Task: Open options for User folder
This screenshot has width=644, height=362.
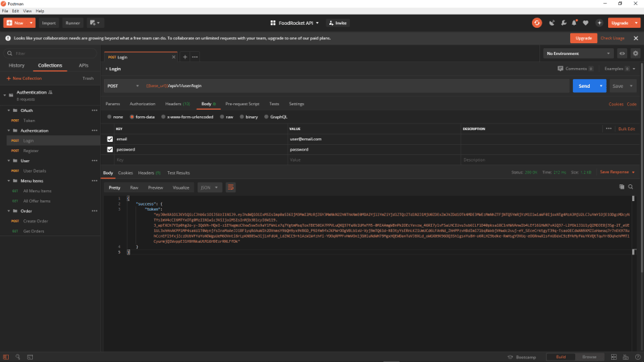Action: [94, 161]
